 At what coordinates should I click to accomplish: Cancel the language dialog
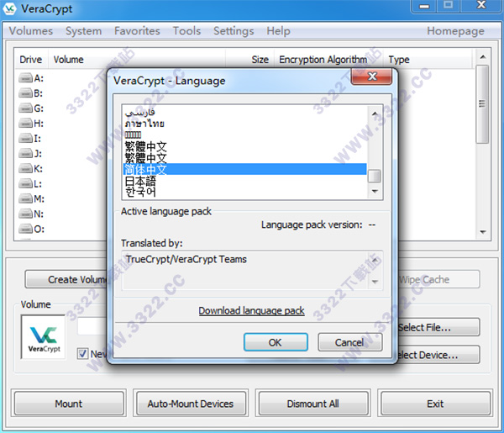350,342
